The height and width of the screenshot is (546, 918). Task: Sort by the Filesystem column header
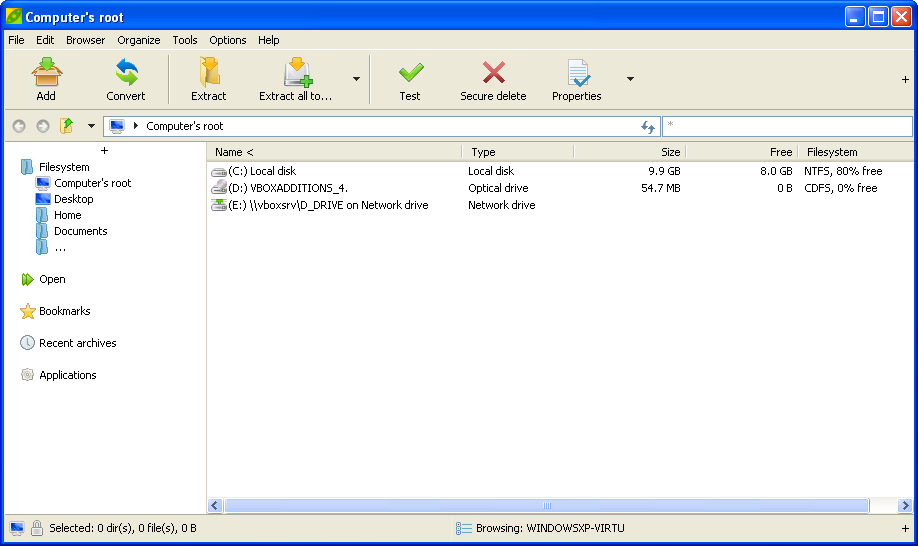pyautogui.click(x=856, y=152)
